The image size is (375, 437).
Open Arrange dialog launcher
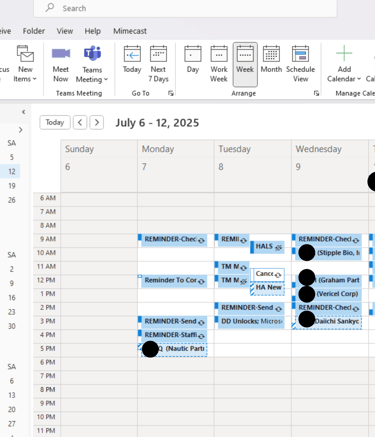pos(316,93)
